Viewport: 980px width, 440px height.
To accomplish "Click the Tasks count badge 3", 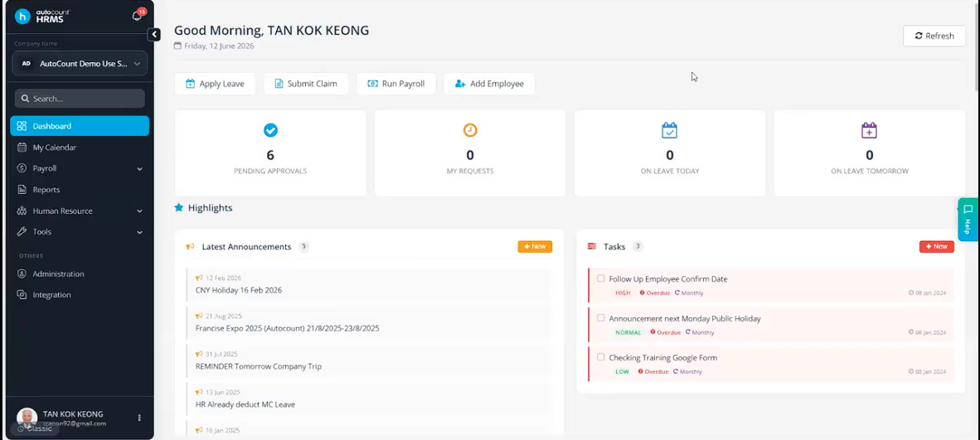I will point(638,246).
